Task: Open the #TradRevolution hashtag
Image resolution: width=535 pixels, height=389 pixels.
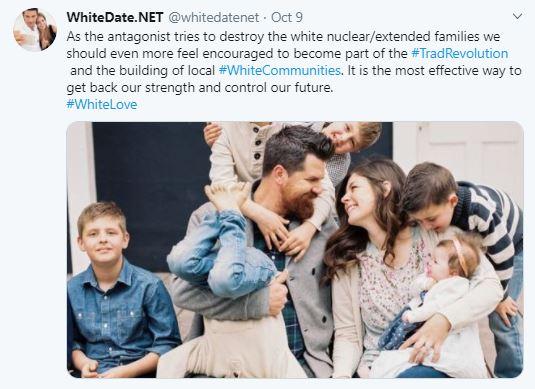Action: [460, 54]
